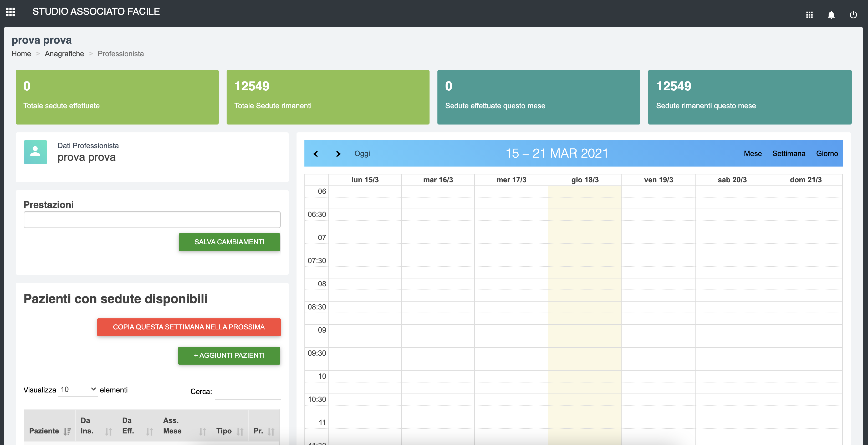
Task: Click the 08:30 time label
Action: coord(317,307)
